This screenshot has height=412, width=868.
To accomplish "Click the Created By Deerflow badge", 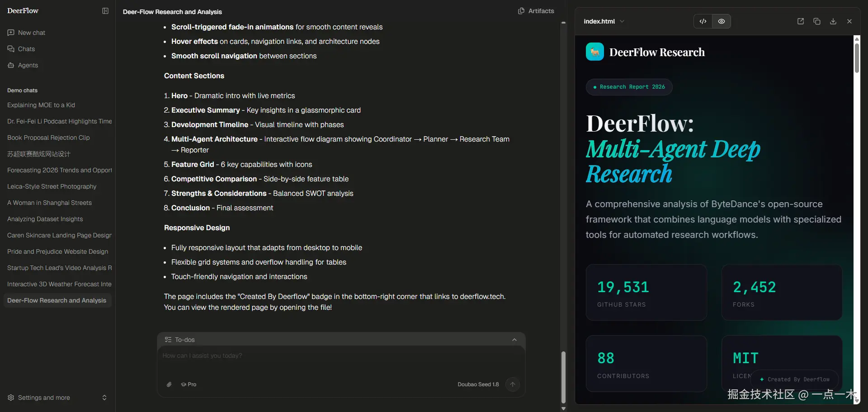I will (x=795, y=379).
